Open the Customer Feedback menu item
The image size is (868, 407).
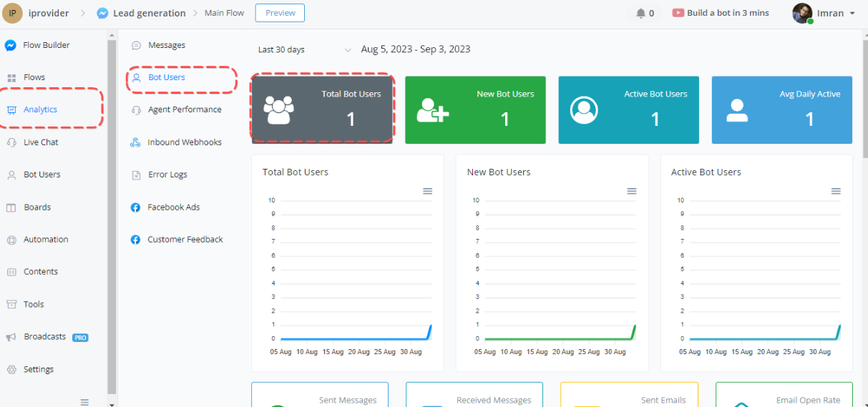click(185, 240)
